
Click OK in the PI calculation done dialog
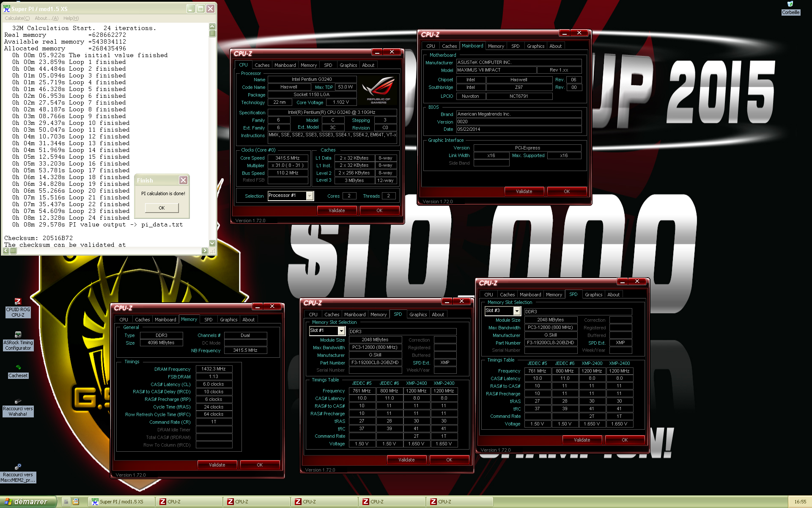[162, 208]
